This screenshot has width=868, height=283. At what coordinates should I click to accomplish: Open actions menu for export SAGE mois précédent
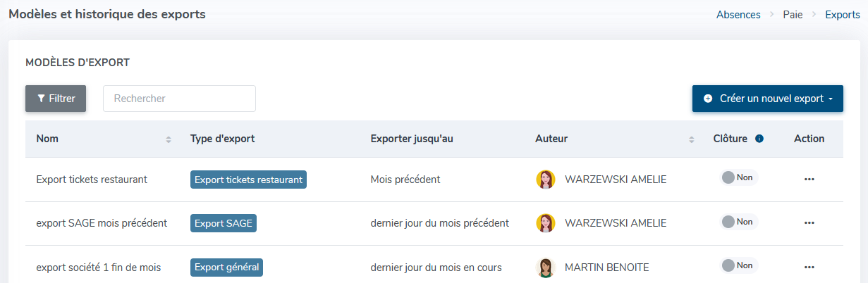point(809,223)
